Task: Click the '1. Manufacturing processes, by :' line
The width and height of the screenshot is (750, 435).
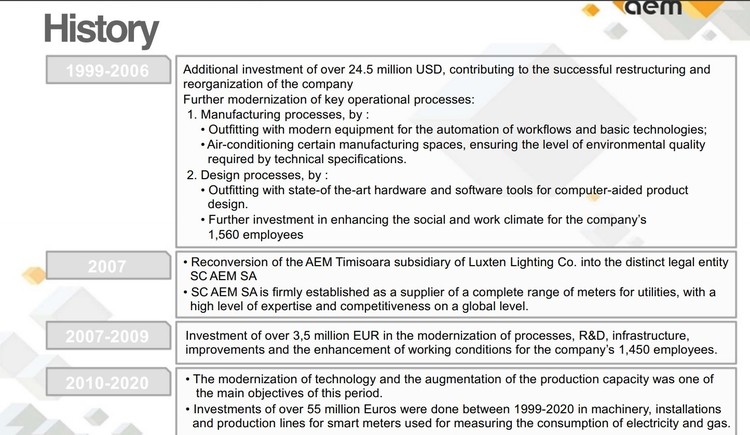Action: 278,114
